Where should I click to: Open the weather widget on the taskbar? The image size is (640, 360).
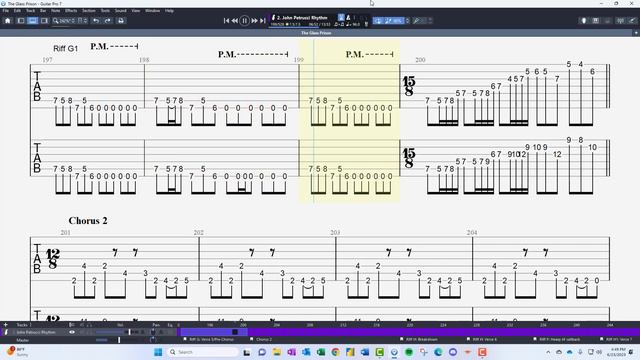coord(17,352)
